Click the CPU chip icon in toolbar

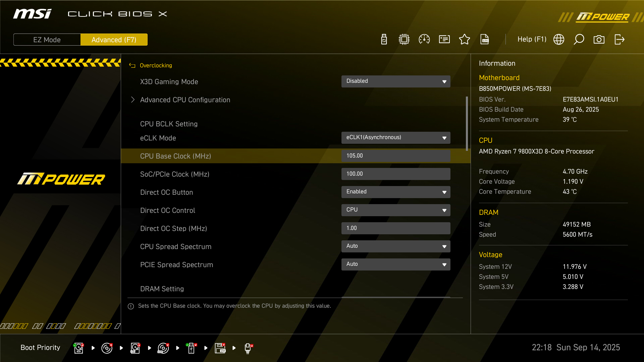[x=404, y=40]
